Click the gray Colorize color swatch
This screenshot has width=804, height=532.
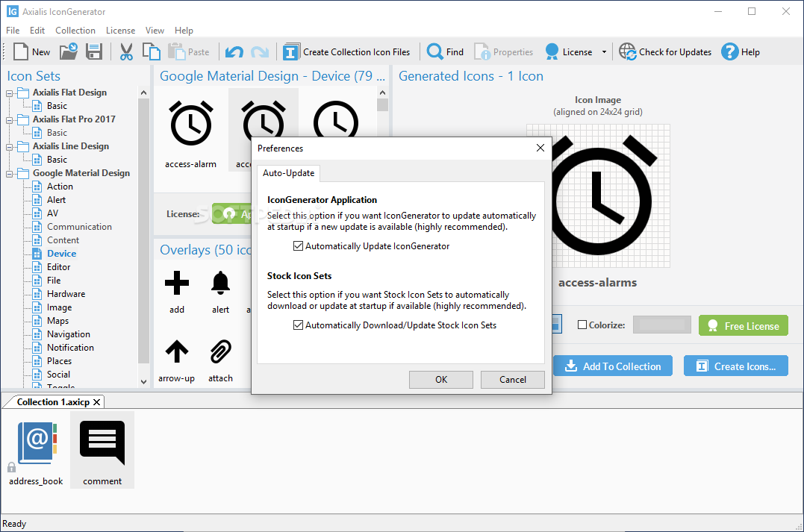click(x=662, y=325)
